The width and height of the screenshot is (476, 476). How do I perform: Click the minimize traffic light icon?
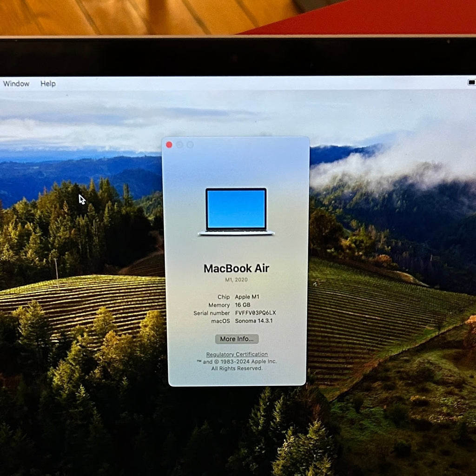pos(180,145)
